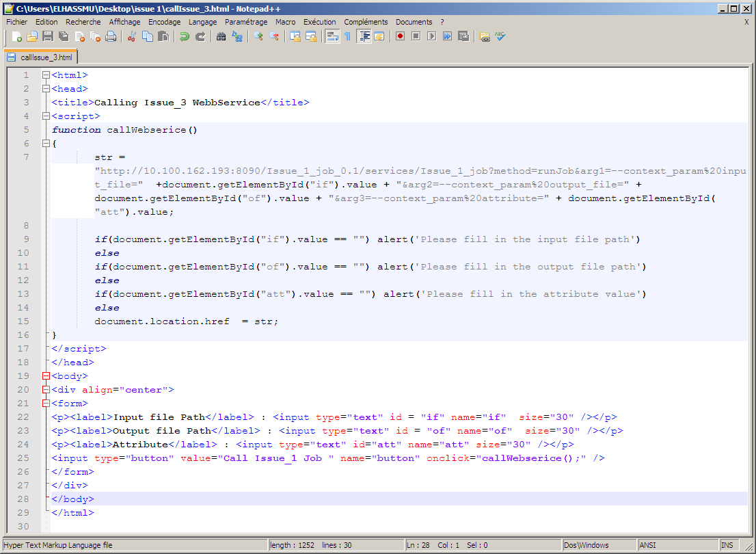
Task: Collapse the <div> fold on line 20
Action: (x=46, y=389)
